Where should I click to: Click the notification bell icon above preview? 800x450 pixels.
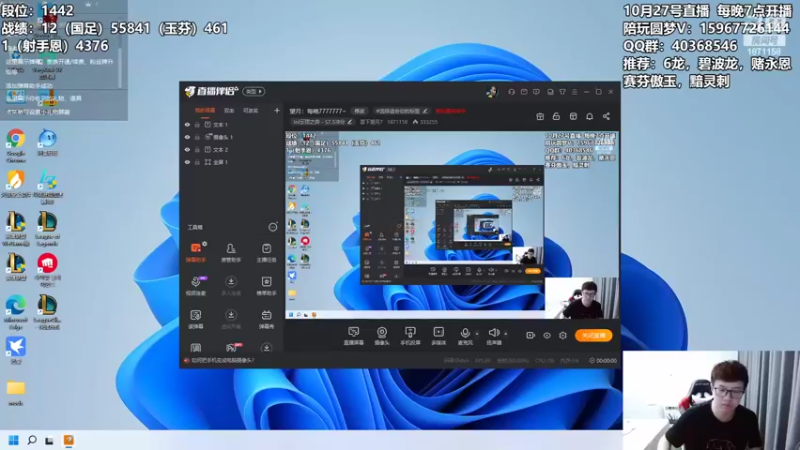click(x=589, y=116)
